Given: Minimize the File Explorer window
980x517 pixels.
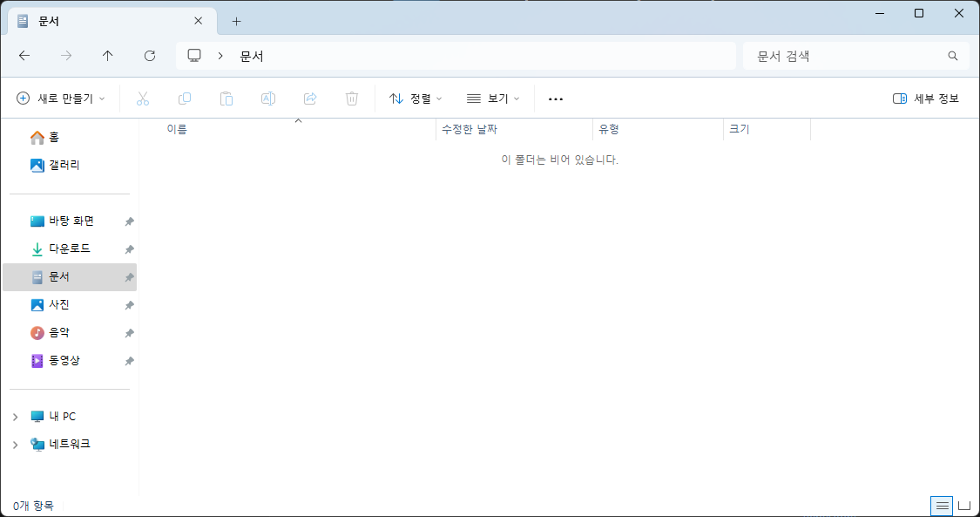Looking at the screenshot, I should click(x=879, y=13).
